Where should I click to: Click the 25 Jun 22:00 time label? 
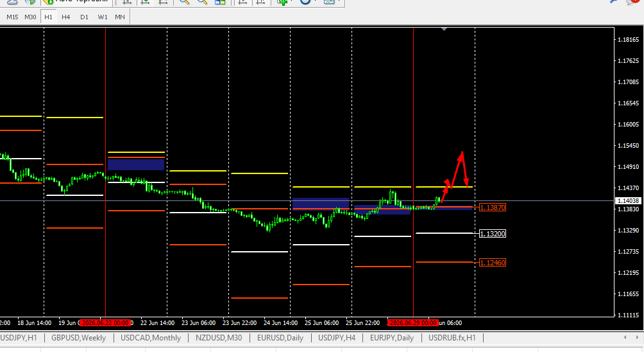[x=362, y=323]
